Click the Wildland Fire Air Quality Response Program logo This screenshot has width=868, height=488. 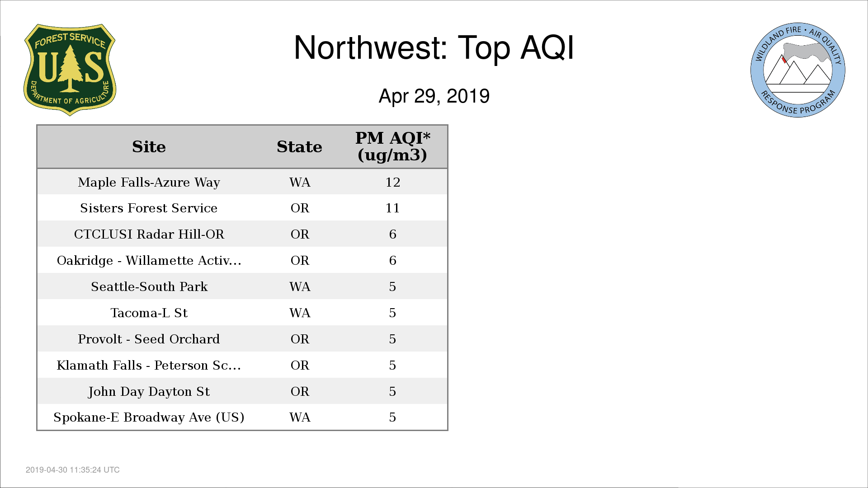(798, 70)
